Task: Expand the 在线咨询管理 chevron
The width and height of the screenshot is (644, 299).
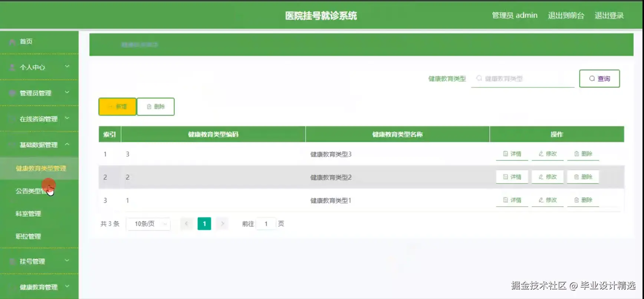Action: point(67,118)
